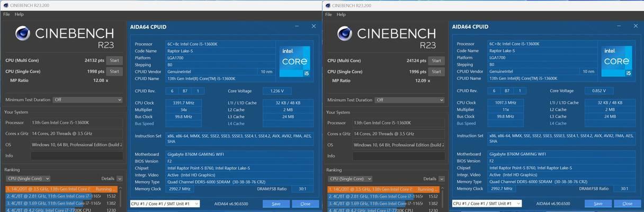The width and height of the screenshot is (644, 212).
Task: Click the 1998 pts single-core score
Action: (96, 71)
